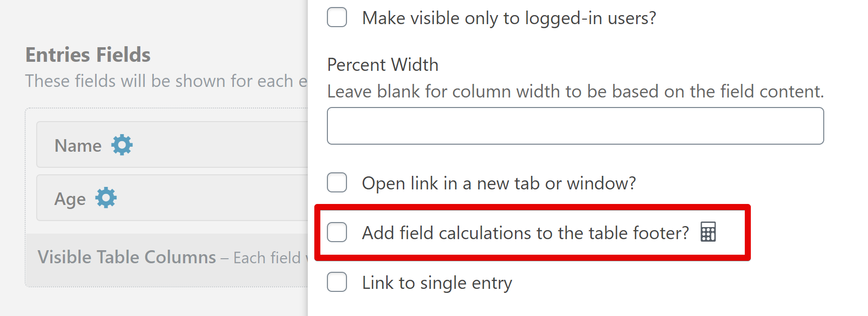
Task: Click the "These fields will be shown" description
Action: 166,81
